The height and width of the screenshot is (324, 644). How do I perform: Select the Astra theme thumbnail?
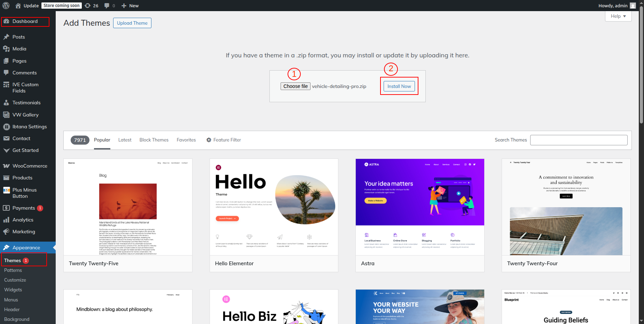point(420,207)
